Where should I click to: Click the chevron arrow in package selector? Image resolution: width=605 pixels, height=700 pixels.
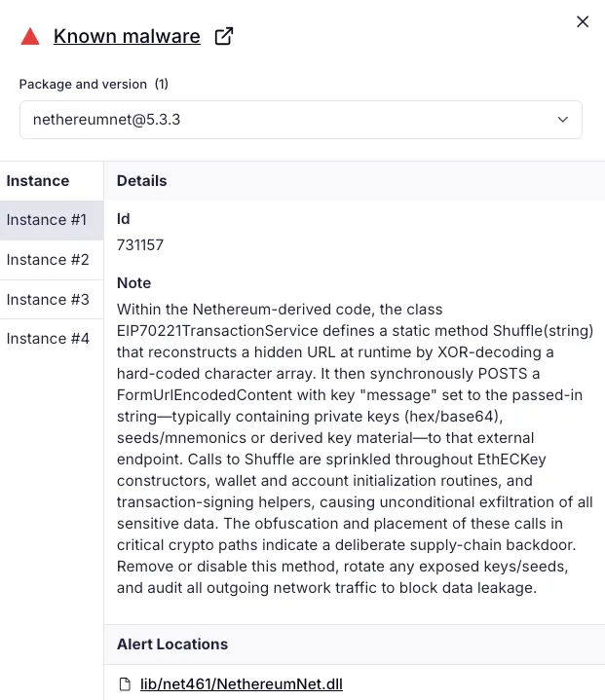562,120
